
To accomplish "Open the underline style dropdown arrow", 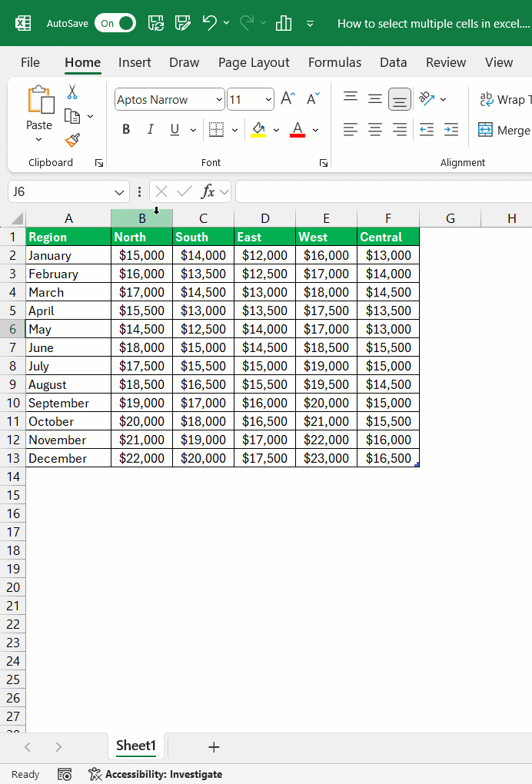I will coord(194,131).
